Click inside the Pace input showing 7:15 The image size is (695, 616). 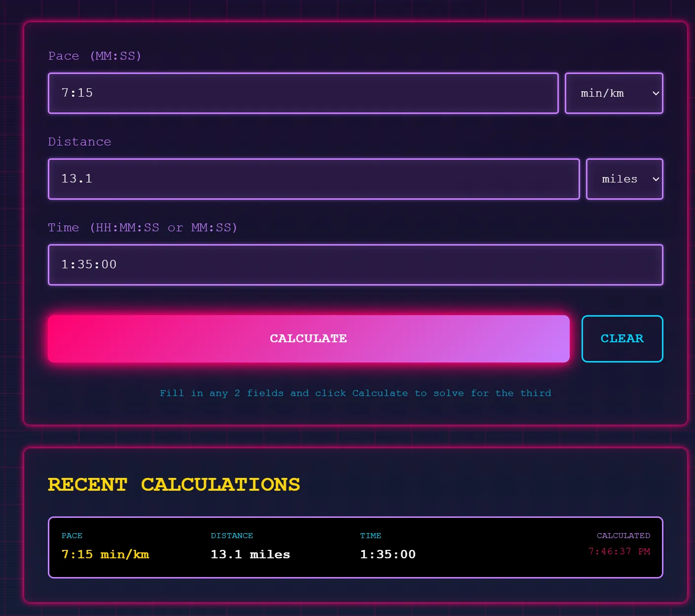click(302, 93)
